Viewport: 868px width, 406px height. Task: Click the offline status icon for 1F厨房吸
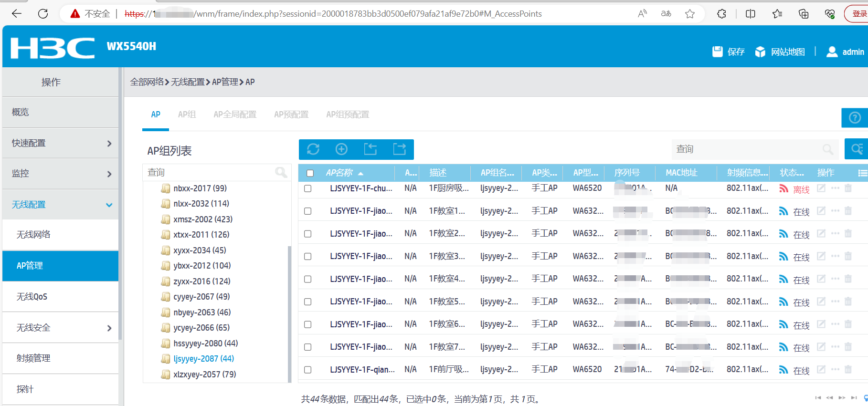[x=783, y=188]
